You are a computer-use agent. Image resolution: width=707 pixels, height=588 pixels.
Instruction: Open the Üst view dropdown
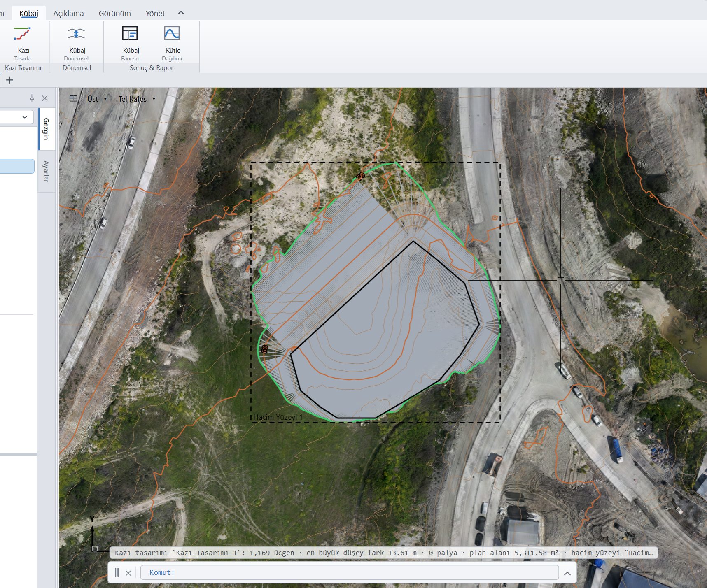97,99
